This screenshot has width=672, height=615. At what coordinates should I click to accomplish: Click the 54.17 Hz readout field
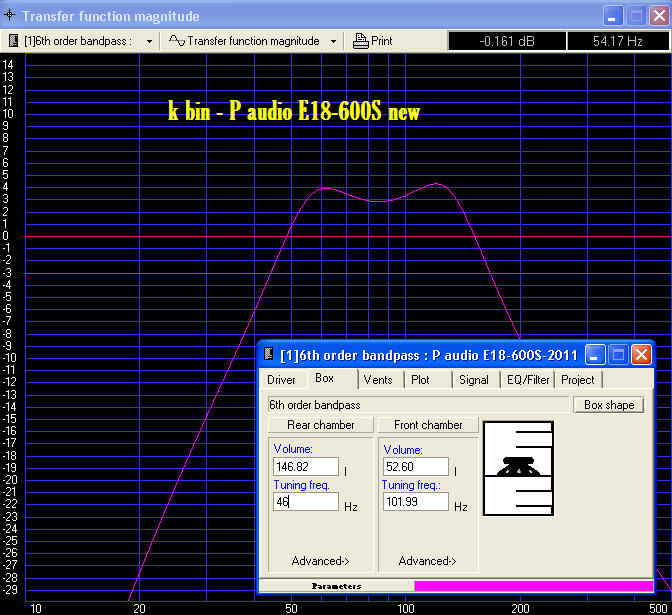618,41
